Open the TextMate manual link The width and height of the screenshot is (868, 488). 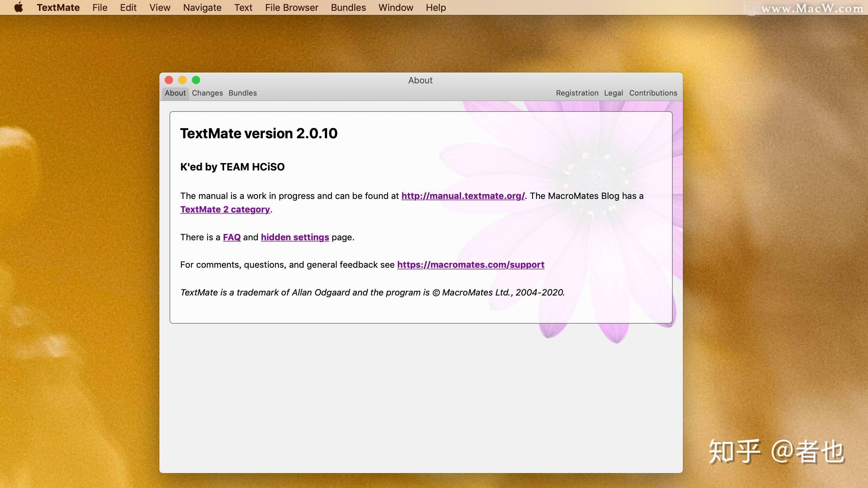pos(463,196)
